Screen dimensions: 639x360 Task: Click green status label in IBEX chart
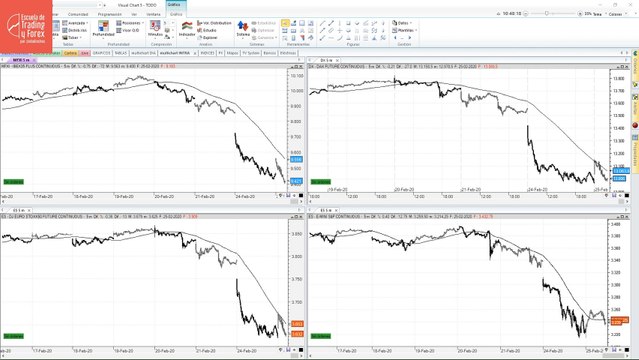[x=14, y=182]
